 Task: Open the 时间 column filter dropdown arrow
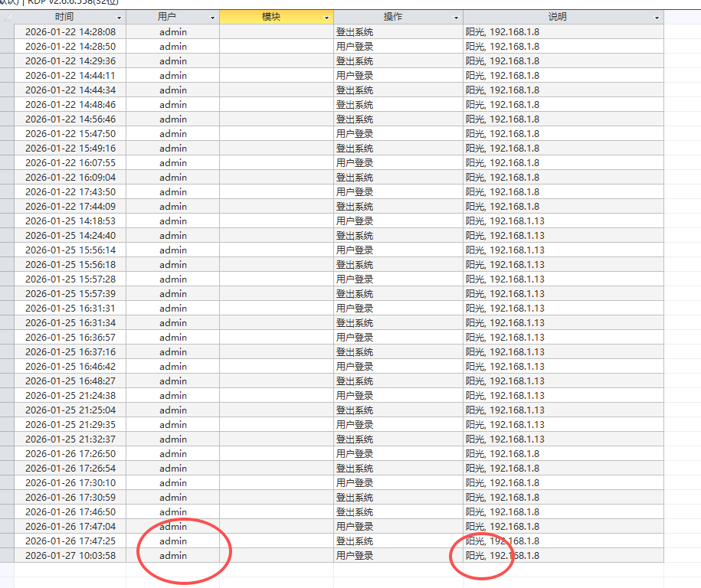click(119, 18)
